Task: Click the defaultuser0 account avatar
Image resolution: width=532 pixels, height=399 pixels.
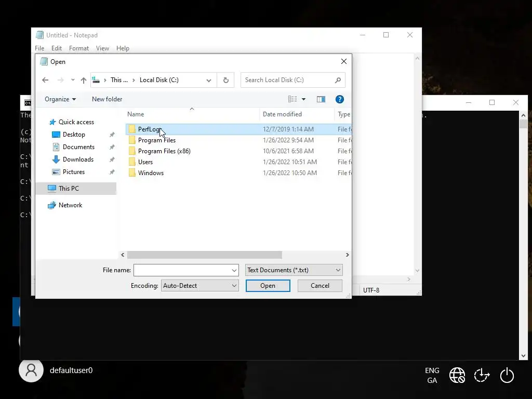Action: click(31, 370)
